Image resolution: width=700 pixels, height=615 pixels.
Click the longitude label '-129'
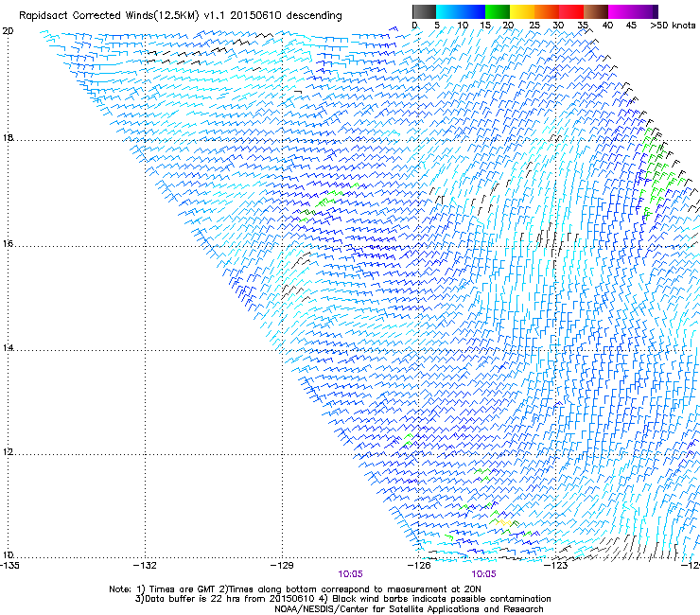(x=282, y=566)
